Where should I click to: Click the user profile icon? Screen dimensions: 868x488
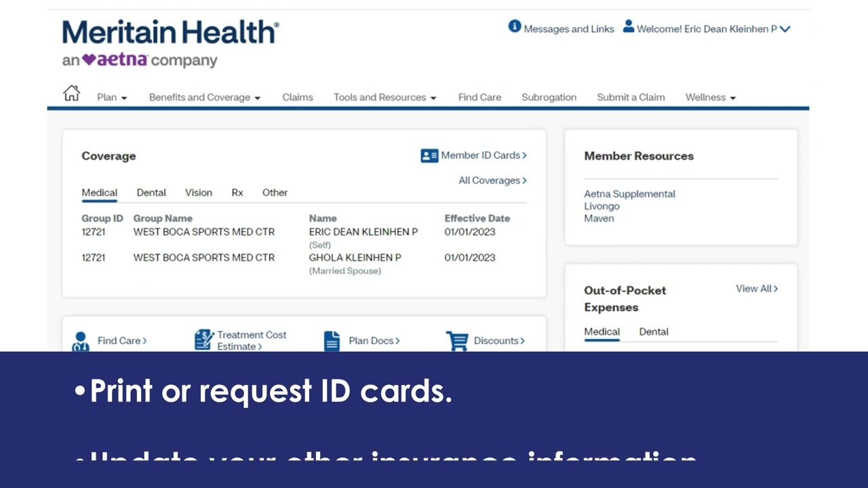pyautogui.click(x=629, y=26)
